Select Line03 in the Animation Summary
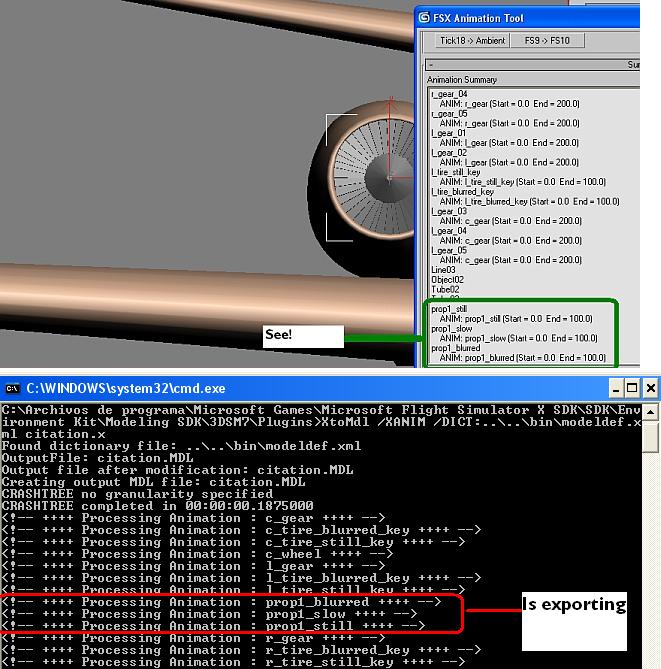This screenshot has height=669, width=661. point(443,270)
